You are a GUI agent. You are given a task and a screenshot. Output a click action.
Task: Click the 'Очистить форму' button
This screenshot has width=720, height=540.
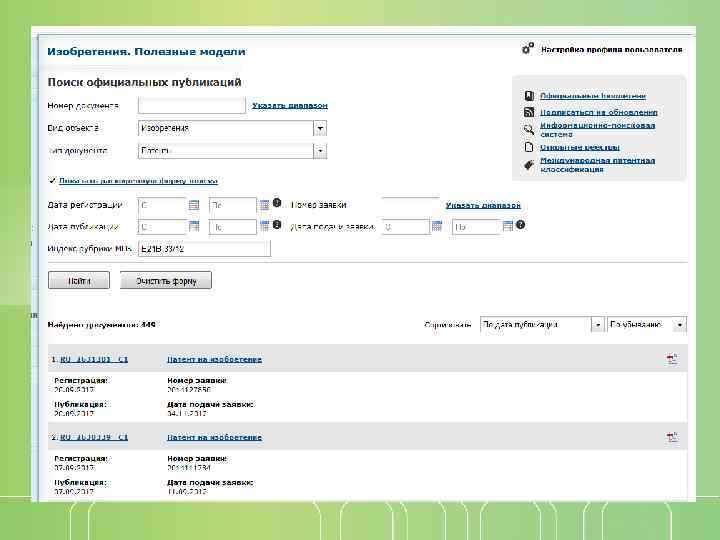tap(166, 281)
